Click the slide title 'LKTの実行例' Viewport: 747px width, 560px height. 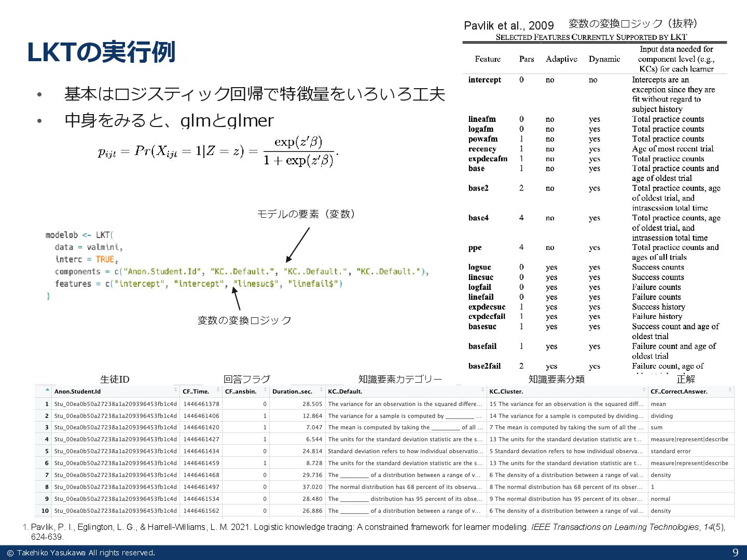coord(102,52)
